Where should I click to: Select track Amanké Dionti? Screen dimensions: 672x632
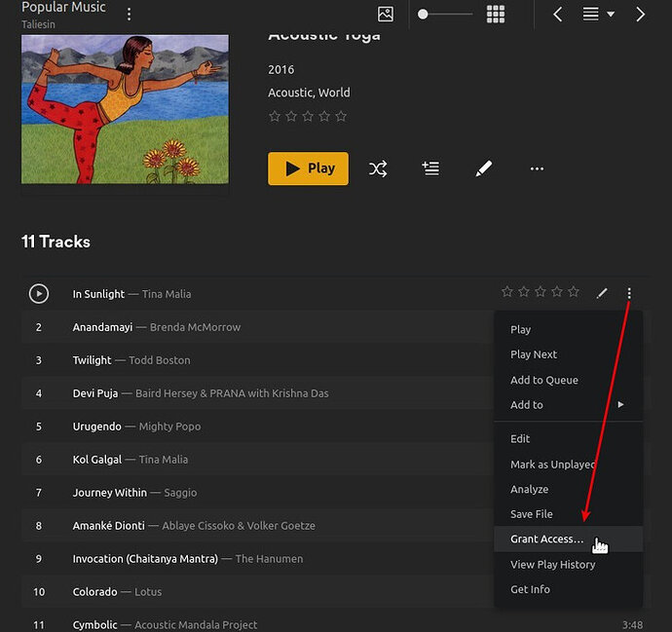pyautogui.click(x=108, y=526)
